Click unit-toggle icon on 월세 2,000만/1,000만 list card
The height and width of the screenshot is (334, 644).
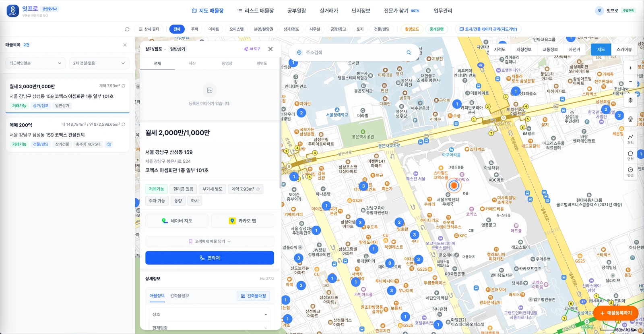(124, 86)
